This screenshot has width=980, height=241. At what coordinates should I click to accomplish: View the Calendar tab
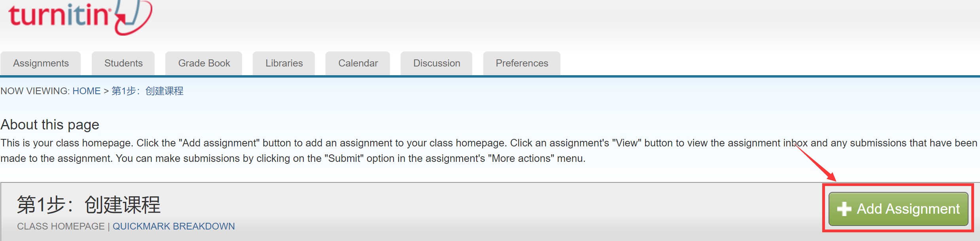click(358, 63)
